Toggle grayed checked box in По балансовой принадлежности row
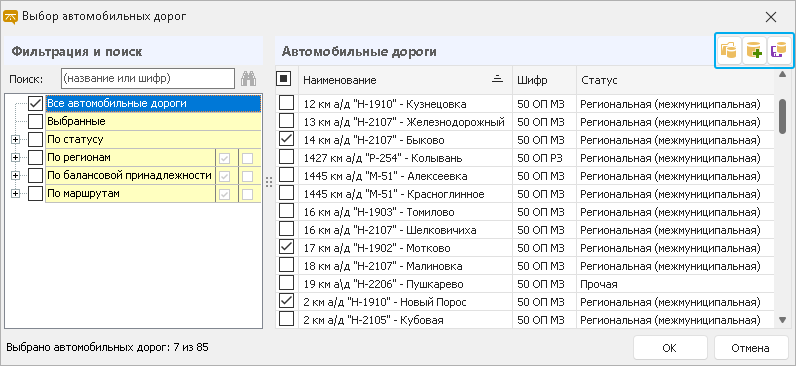 click(224, 177)
